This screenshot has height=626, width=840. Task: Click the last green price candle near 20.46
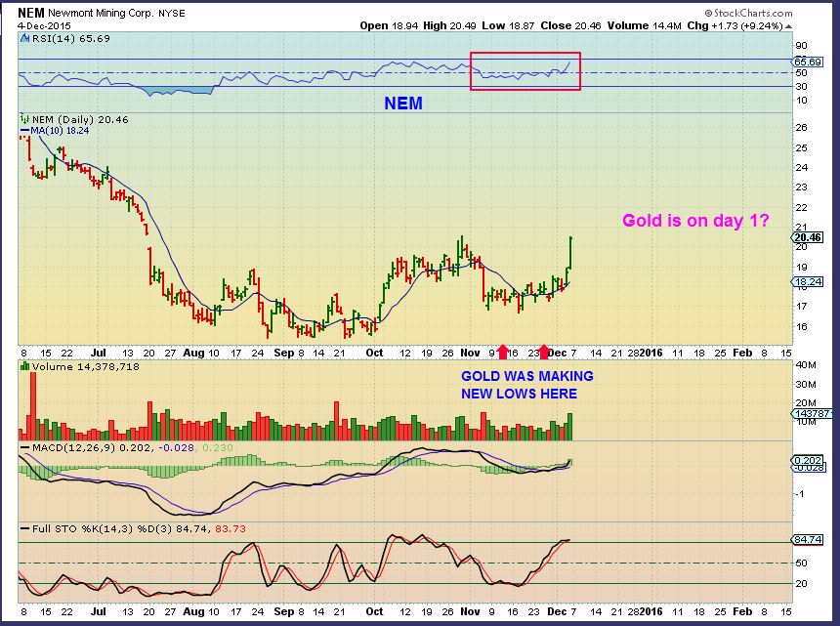click(x=570, y=253)
